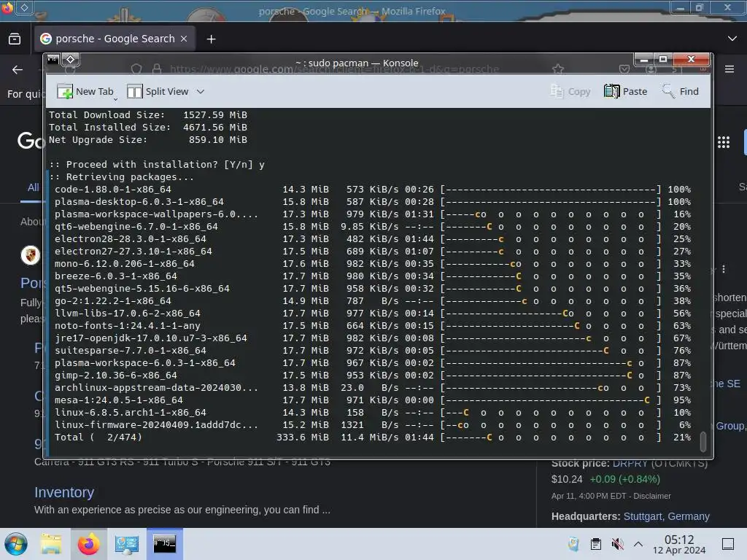Image resolution: width=747 pixels, height=560 pixels.
Task: Open the Start menu launcher
Action: pyautogui.click(x=16, y=544)
